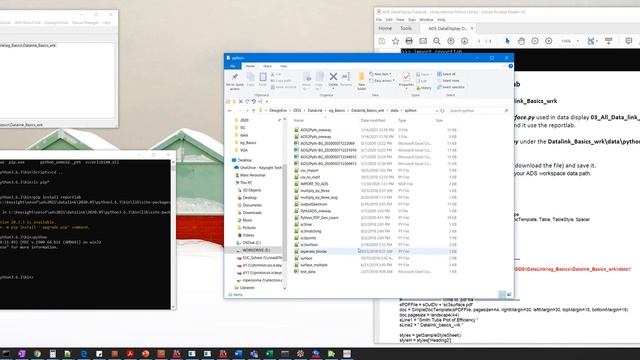The image size is (640, 360).
Task: Click the star bookmark icon in Acrobat toolbar
Action: point(395,41)
